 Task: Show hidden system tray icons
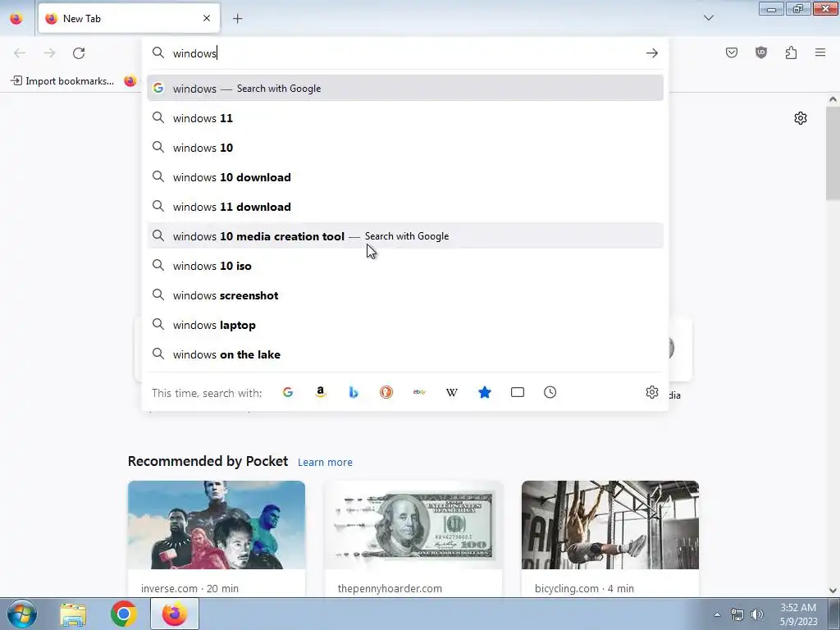tap(717, 614)
